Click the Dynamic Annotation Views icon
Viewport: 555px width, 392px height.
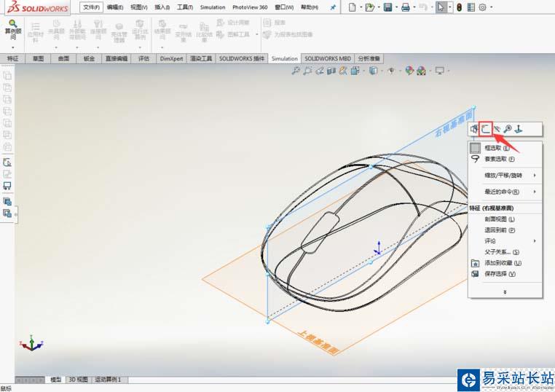click(x=342, y=71)
